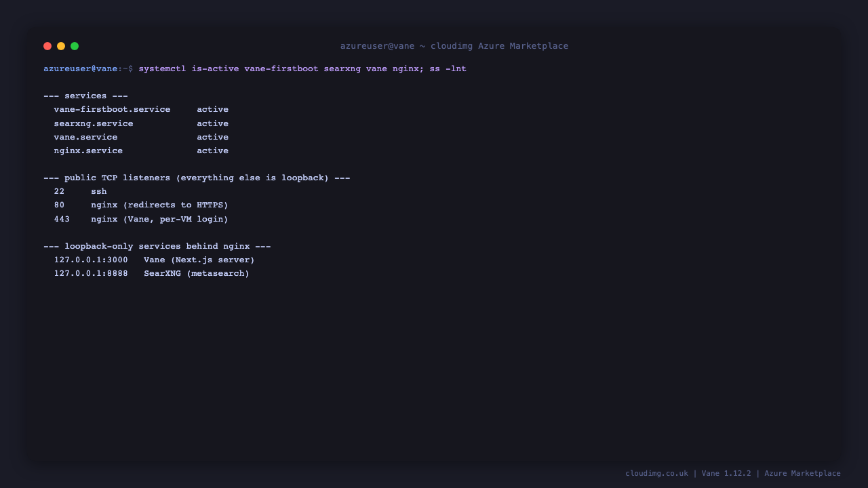Click the 'azureuser@vane' shell prompt

click(81, 68)
